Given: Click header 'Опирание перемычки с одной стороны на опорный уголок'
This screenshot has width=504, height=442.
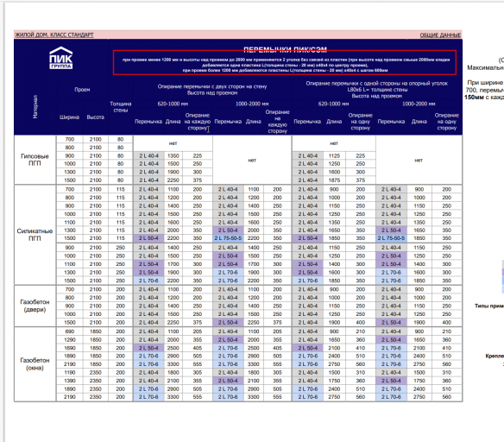Looking at the screenshot, I should coord(377,83).
